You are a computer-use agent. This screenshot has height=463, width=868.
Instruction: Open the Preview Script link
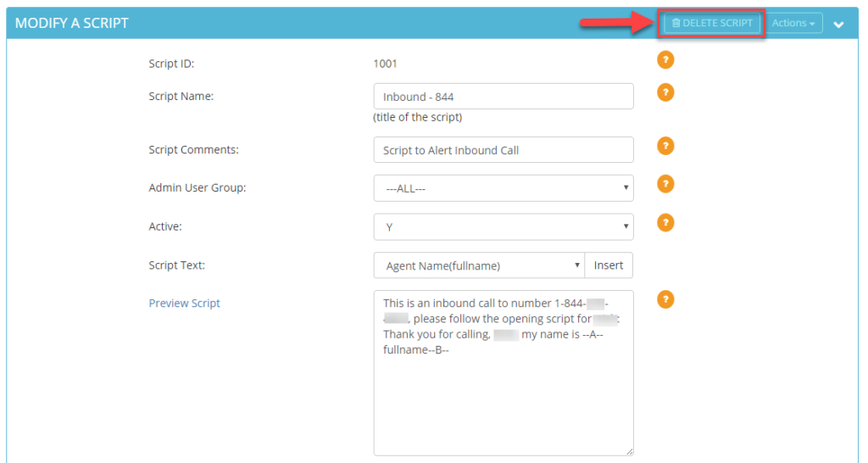[184, 303]
